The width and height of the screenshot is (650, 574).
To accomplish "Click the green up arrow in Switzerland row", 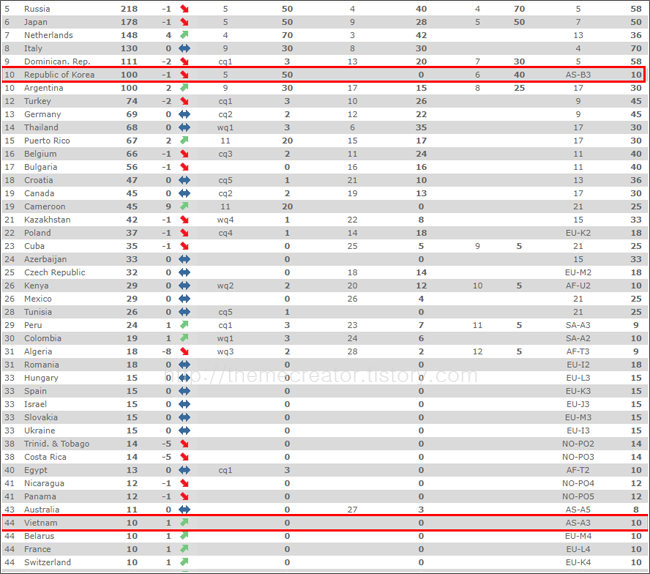I will [184, 562].
